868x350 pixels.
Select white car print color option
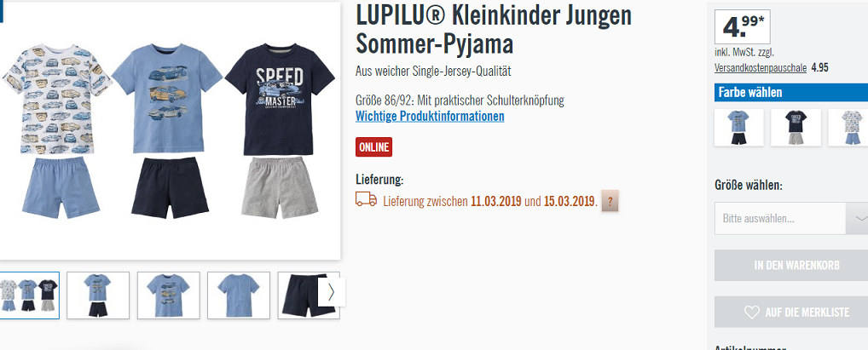pos(848,127)
